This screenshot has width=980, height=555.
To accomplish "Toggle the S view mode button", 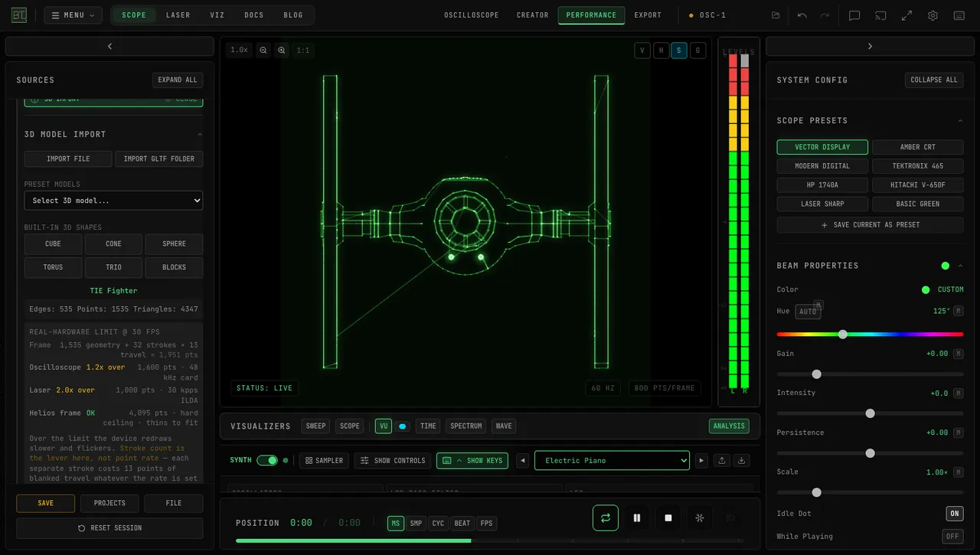I will pyautogui.click(x=679, y=51).
